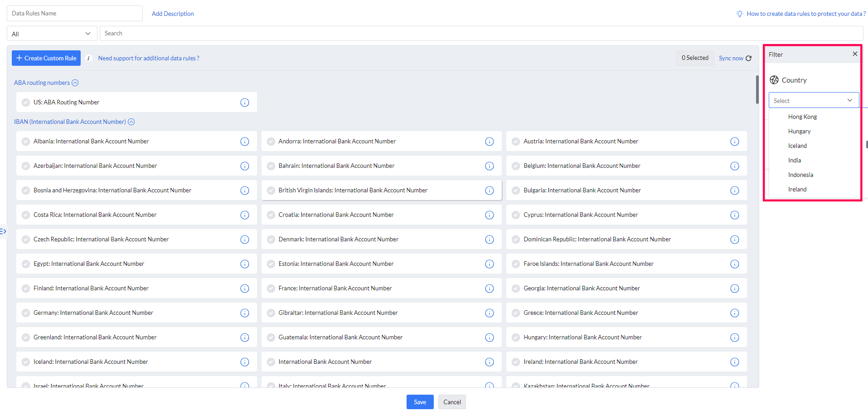Focus the Search field
The height and width of the screenshot is (416, 868).
pos(481,33)
